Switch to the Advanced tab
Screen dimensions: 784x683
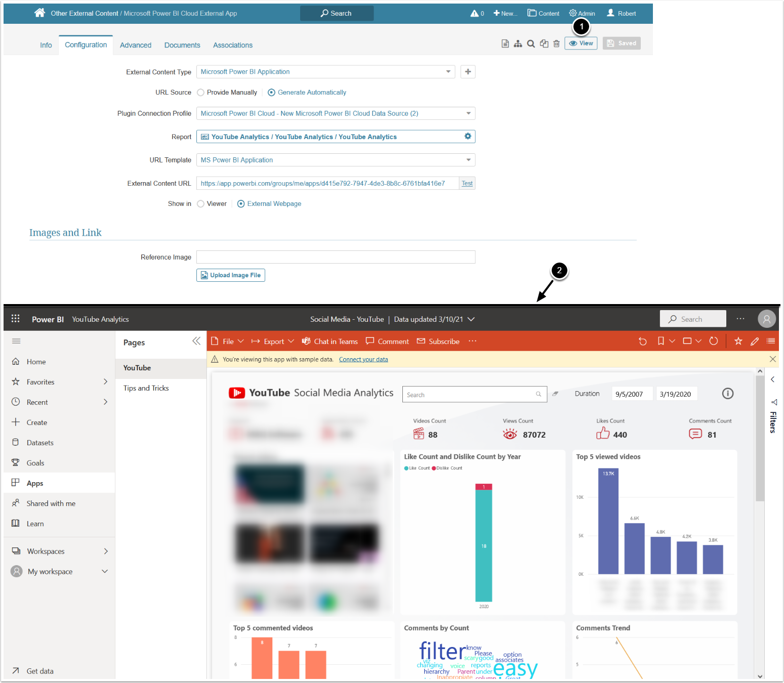tap(136, 45)
